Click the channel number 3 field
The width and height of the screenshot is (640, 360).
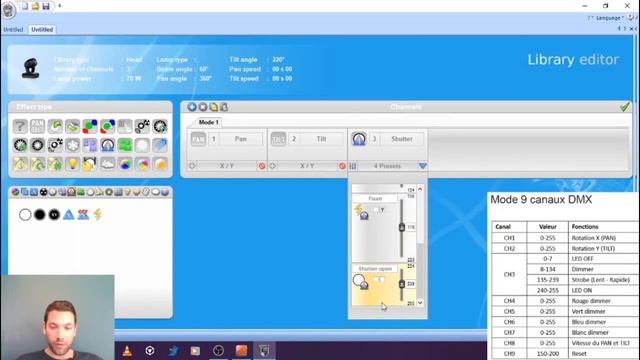coord(374,139)
